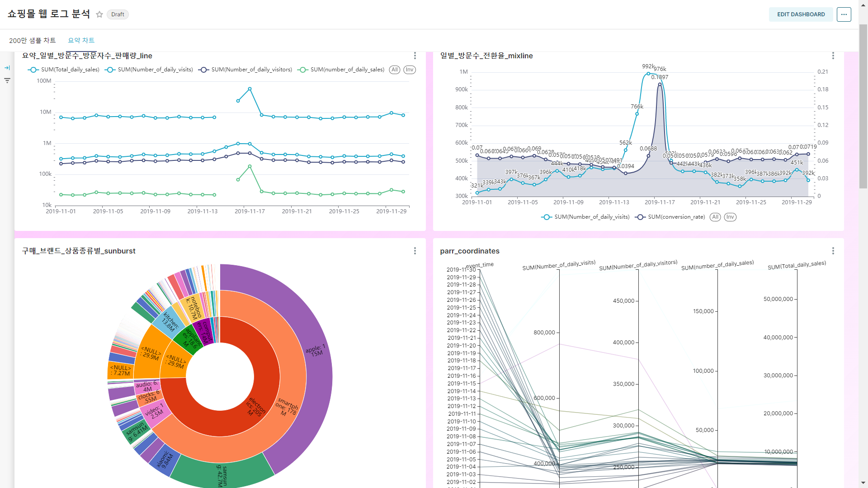
Task: Click the filter icon in left sidebar
Action: (7, 80)
